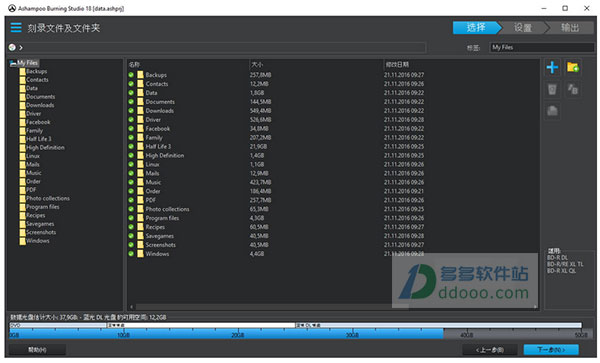Toggle green check mark next to Windows row
The image size is (600, 363).
click(x=131, y=254)
